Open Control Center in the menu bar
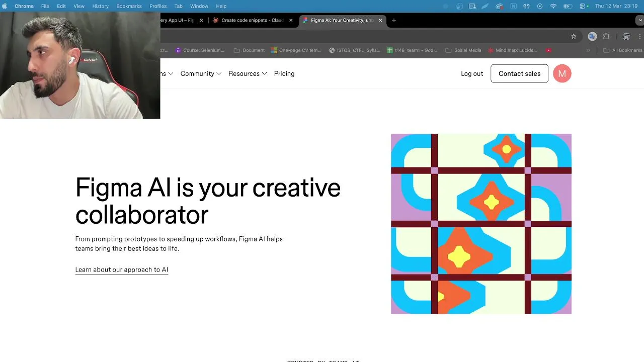Screen dimensions: 644x362 coord(583,6)
